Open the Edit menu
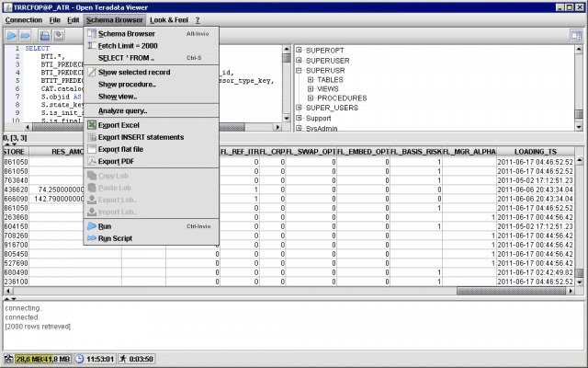Screen dimensions: 588x368 pyautogui.click(x=73, y=20)
